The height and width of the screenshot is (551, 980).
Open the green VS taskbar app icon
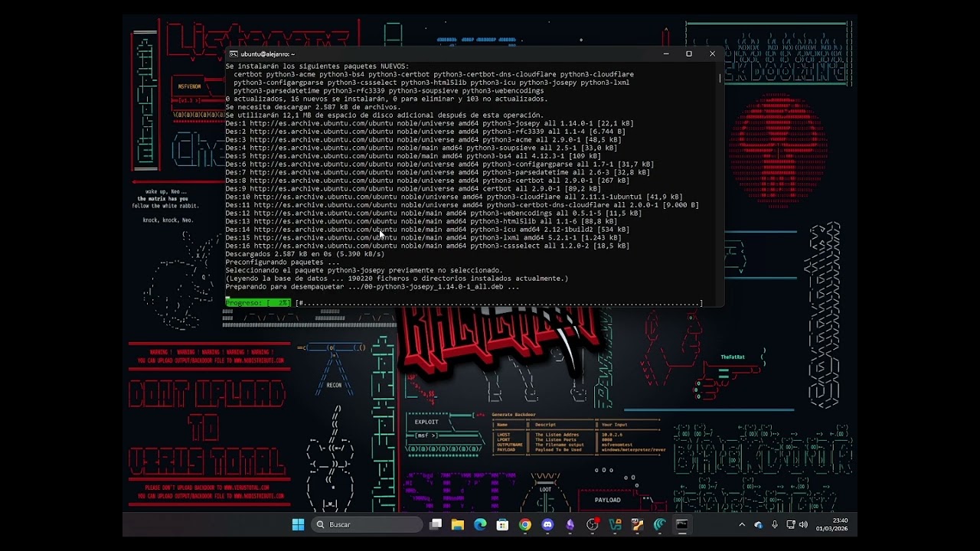point(615,524)
